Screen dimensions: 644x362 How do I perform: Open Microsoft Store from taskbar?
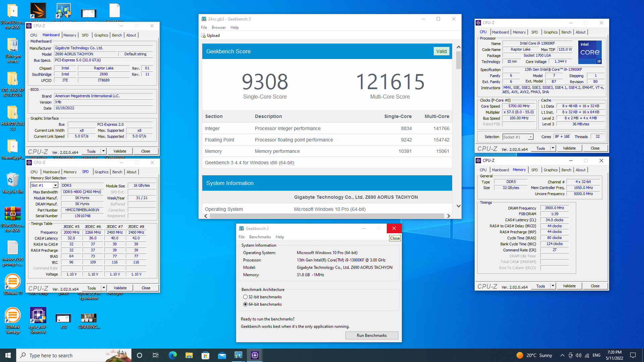pos(205,355)
